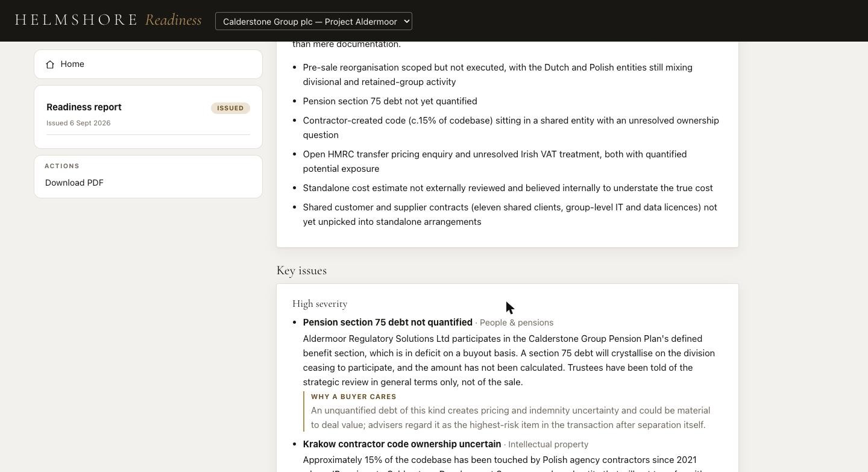Click the HMRC transfer pricing enquiry bullet
Screen dimensions: 868x472
tap(495, 162)
